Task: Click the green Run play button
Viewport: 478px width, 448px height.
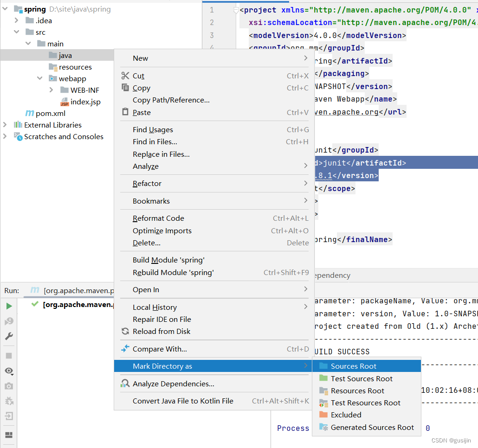Action: coord(9,306)
